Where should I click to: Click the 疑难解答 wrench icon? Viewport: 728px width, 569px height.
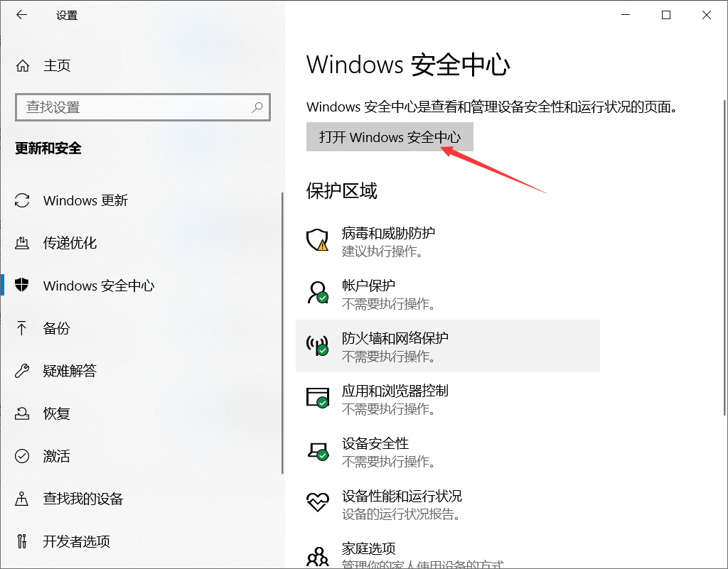pyautogui.click(x=22, y=371)
